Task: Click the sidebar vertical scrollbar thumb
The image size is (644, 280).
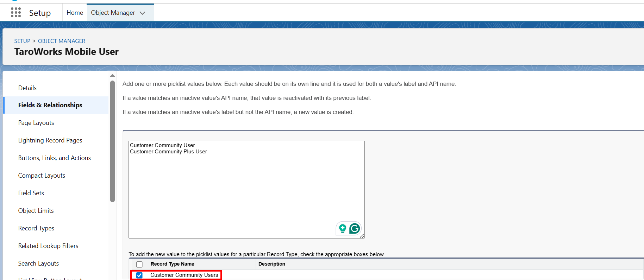Action: [x=112, y=141]
